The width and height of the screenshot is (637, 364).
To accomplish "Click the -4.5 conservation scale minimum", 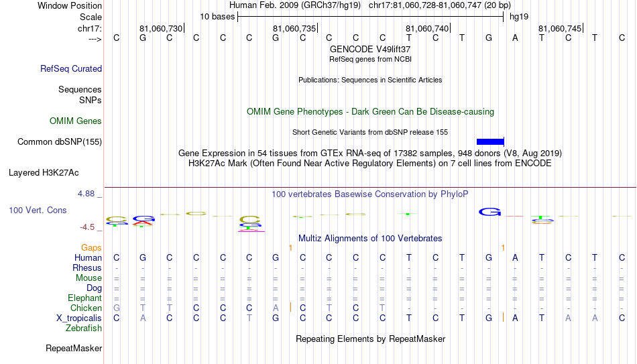I will (87, 227).
